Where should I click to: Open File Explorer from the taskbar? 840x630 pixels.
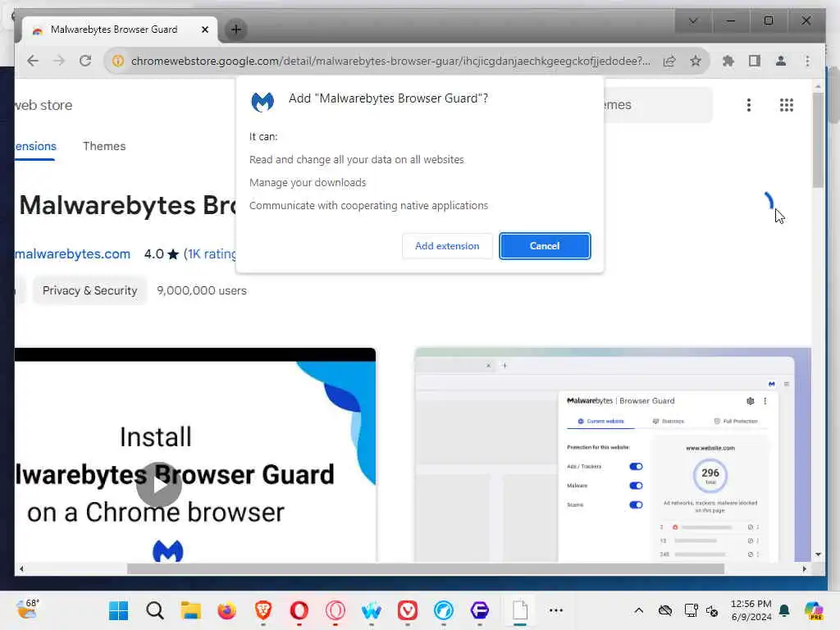click(x=190, y=610)
